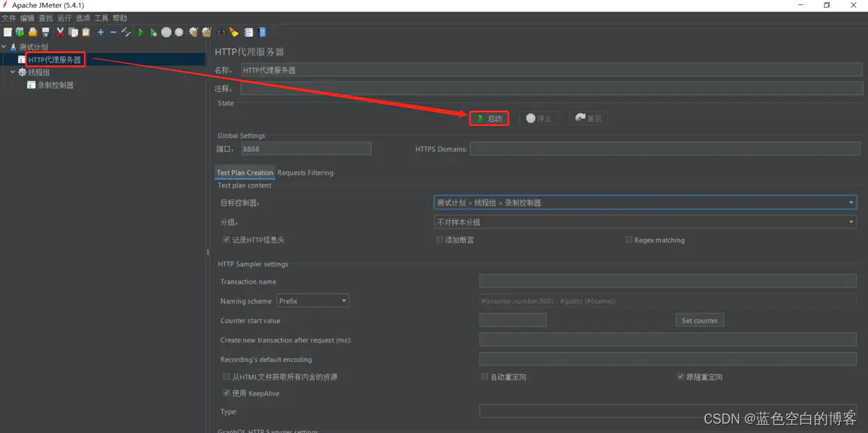Click Recording's default encoding field

(668, 359)
